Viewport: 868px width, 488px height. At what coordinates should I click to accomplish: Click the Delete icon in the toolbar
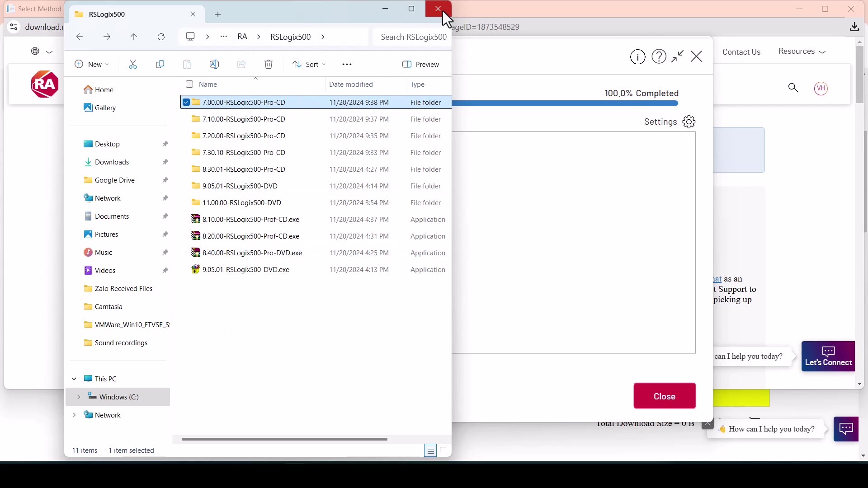[269, 64]
